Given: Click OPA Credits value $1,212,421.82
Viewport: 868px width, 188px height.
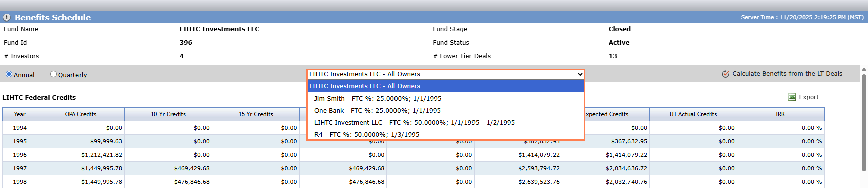Looking at the screenshot, I should point(81,155).
